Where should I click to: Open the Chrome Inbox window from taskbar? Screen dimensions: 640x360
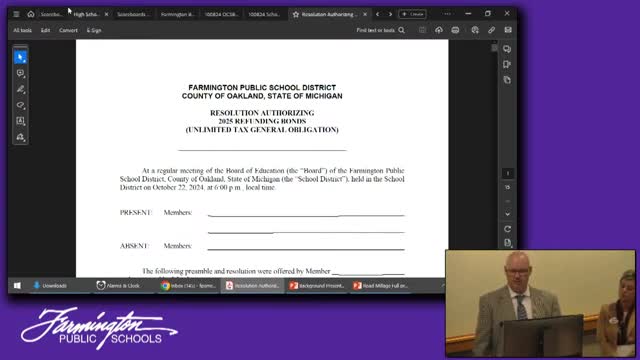tap(189, 286)
